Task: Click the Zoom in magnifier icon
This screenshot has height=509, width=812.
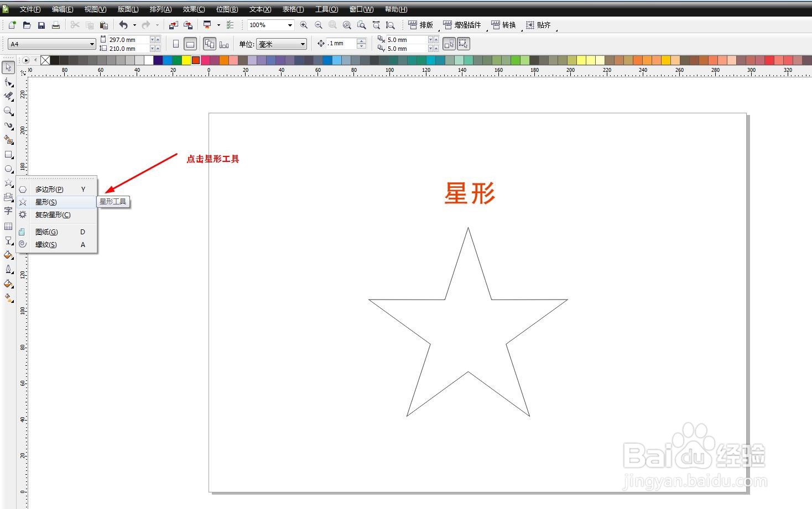Action: [304, 25]
